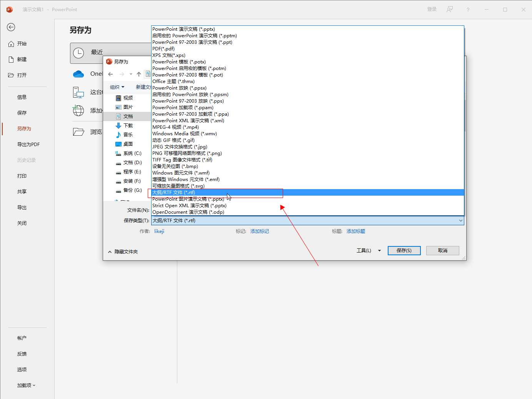Choose Windows Media 视频 (*.wmv) option

[x=308, y=134]
